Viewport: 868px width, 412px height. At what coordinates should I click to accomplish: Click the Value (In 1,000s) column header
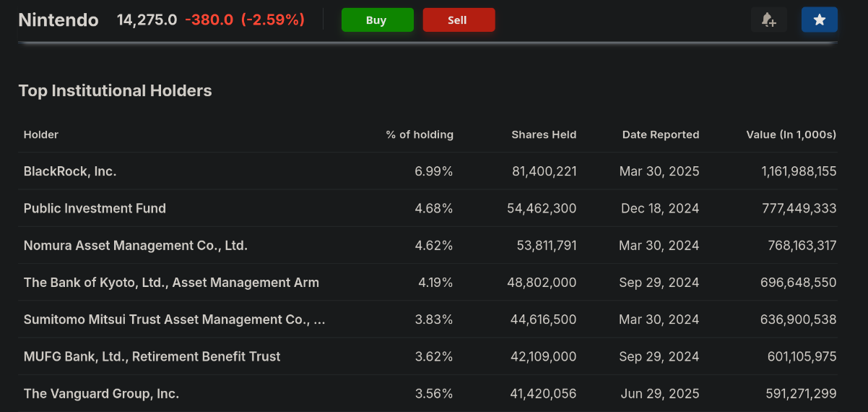pyautogui.click(x=791, y=134)
